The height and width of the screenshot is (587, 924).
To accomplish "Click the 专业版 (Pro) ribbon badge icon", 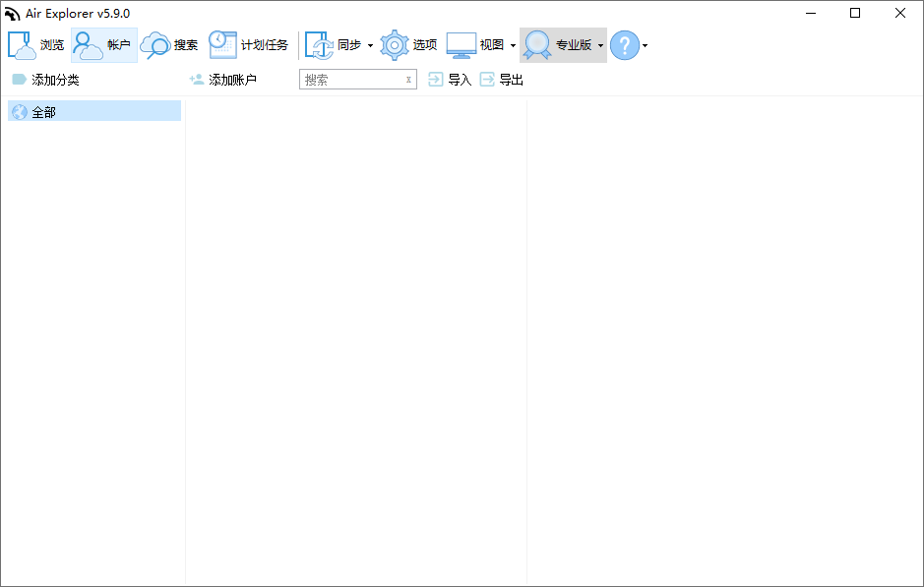I will click(x=537, y=45).
